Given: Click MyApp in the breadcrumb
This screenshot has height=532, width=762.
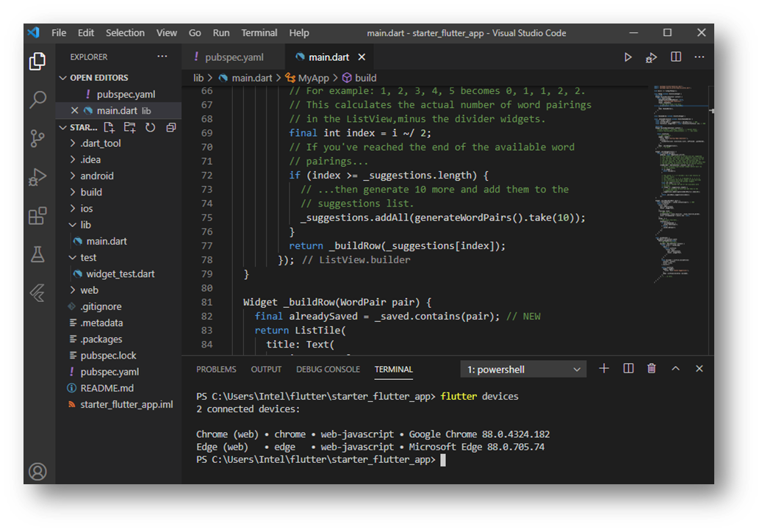Looking at the screenshot, I should coord(314,78).
